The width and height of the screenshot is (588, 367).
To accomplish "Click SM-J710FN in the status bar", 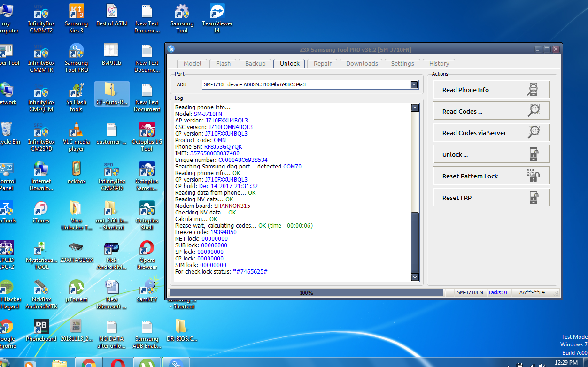I will 470,292.
